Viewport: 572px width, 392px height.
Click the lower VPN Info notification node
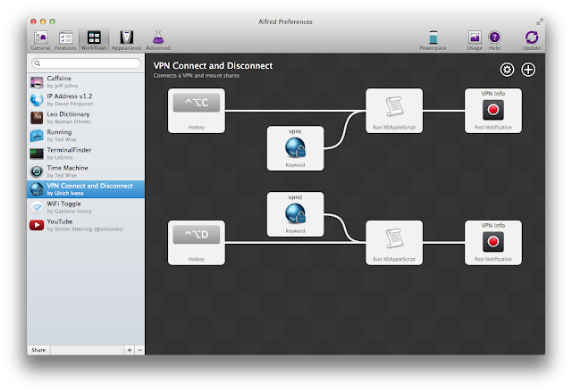(493, 243)
